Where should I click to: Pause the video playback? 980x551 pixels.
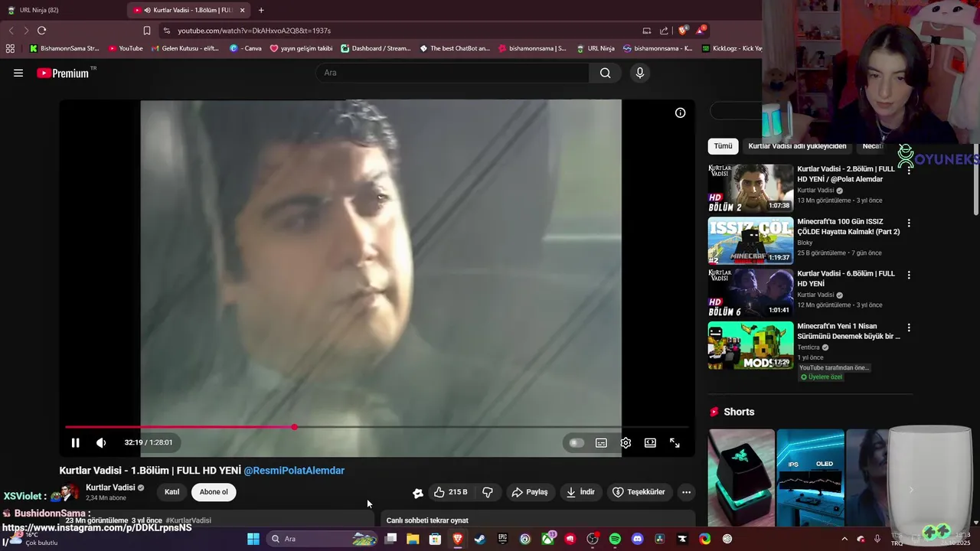tap(75, 442)
